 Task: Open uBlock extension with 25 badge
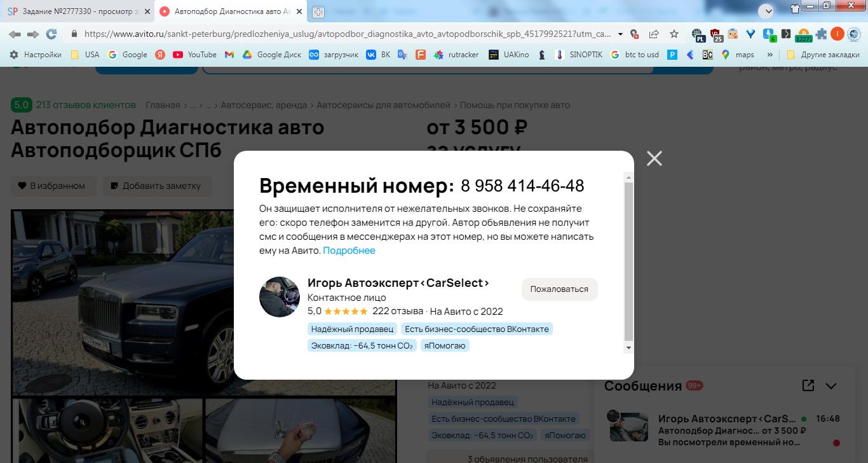(716, 34)
